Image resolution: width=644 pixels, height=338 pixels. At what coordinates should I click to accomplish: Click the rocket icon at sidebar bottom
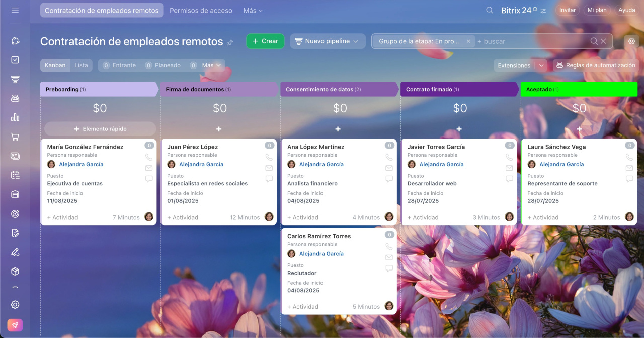[15, 325]
